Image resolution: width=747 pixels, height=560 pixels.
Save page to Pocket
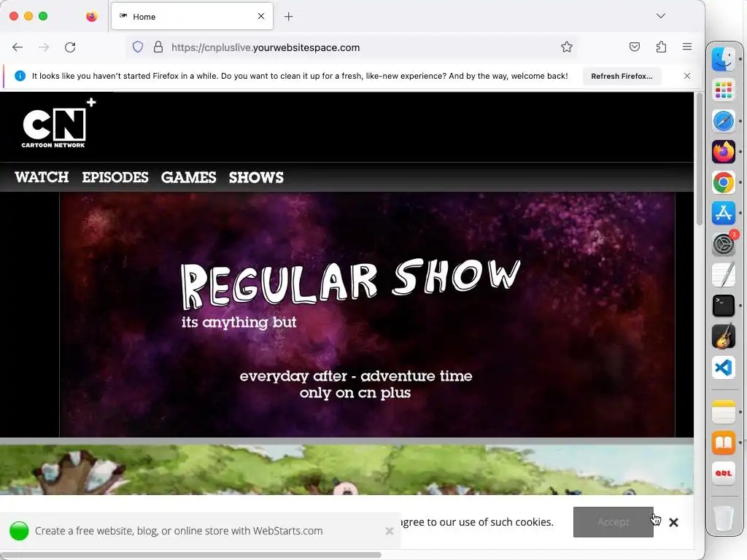[635, 47]
